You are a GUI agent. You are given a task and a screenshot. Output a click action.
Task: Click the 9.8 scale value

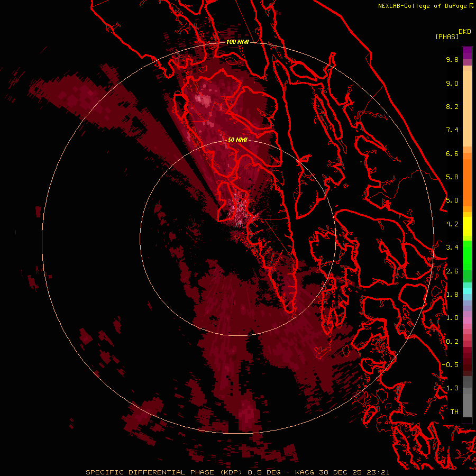tap(452, 59)
